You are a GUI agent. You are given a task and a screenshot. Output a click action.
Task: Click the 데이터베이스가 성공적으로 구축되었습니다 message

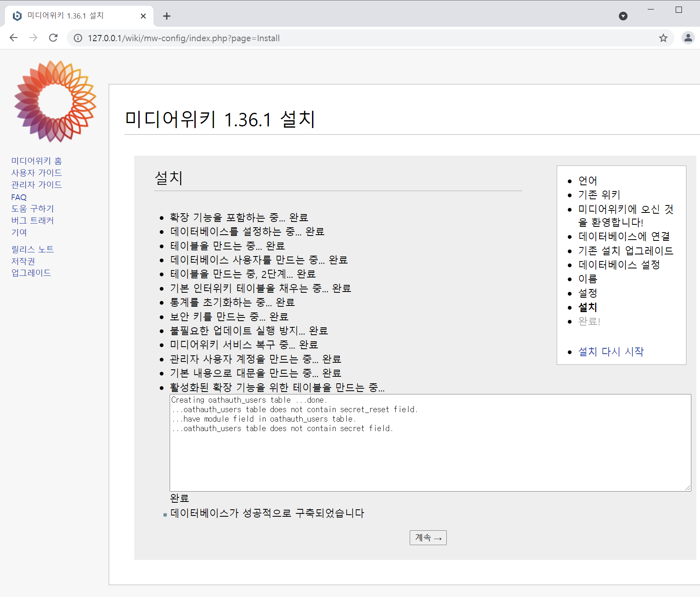(x=267, y=513)
